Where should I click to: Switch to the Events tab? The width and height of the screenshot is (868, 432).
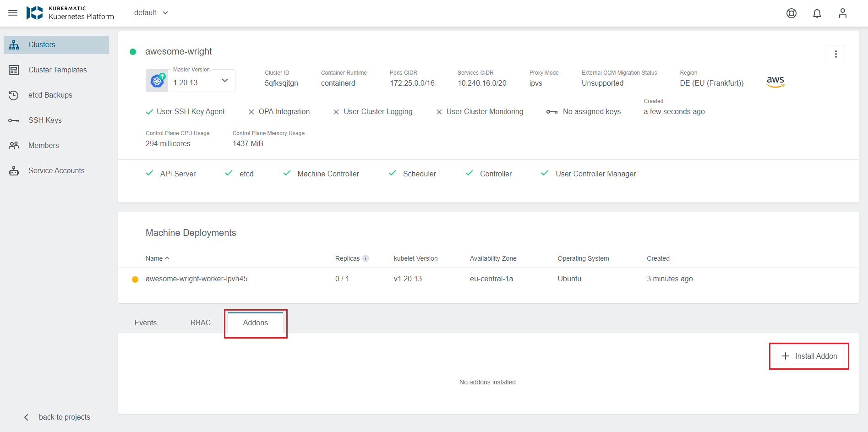point(146,323)
